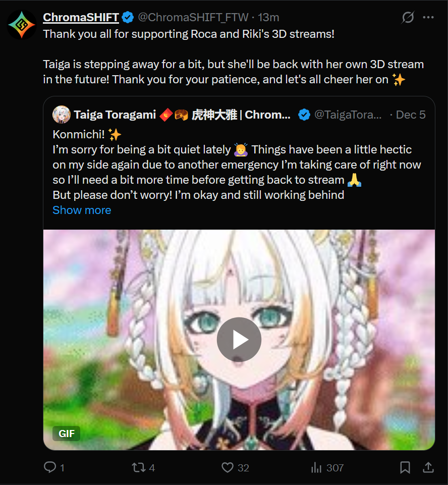Click the Grok action icon

click(x=408, y=17)
